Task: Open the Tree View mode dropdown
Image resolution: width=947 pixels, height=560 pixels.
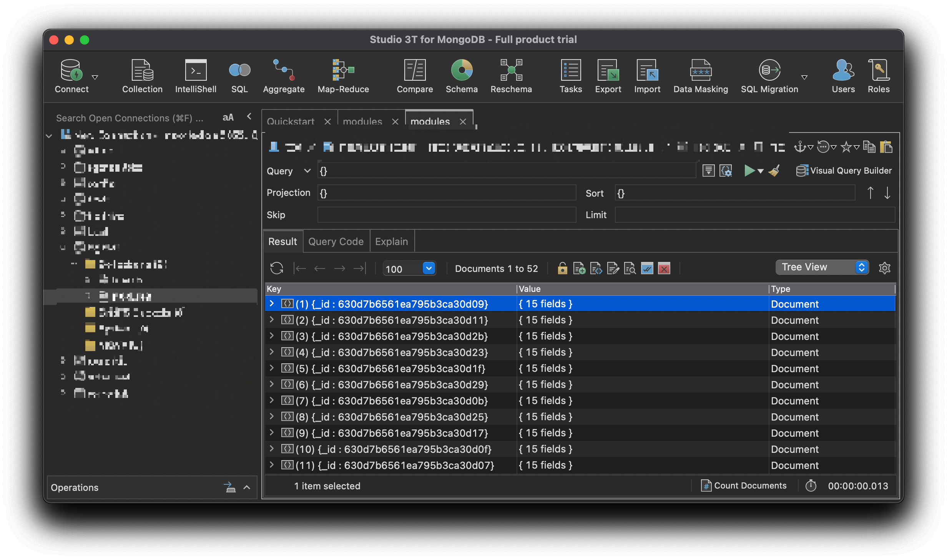Action: (822, 267)
